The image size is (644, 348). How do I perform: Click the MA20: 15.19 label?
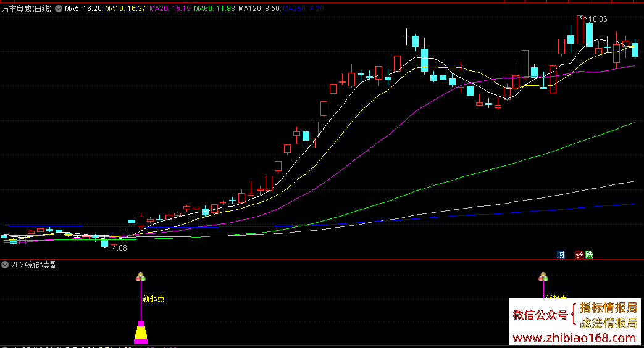point(170,9)
